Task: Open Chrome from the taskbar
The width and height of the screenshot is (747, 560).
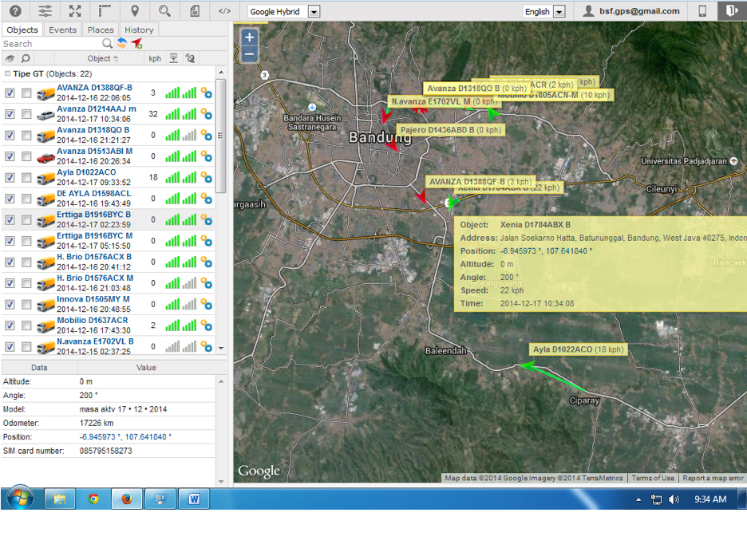Action: (x=93, y=499)
